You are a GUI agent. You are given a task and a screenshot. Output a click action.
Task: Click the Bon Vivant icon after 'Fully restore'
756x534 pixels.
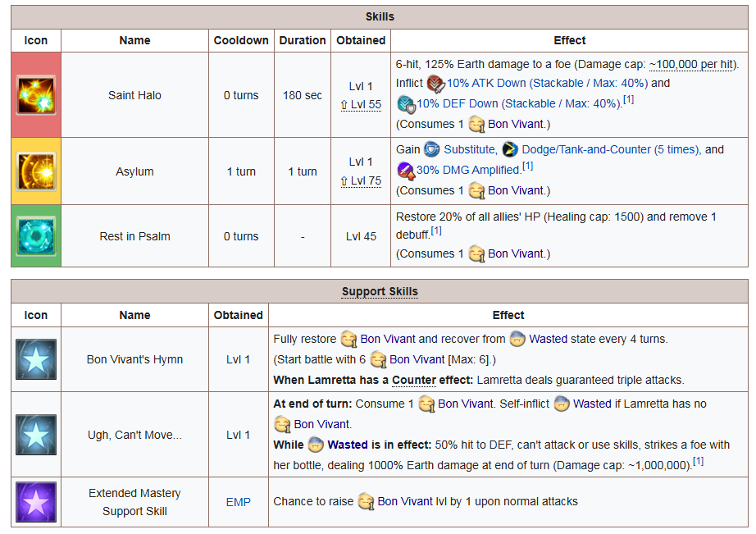click(348, 340)
